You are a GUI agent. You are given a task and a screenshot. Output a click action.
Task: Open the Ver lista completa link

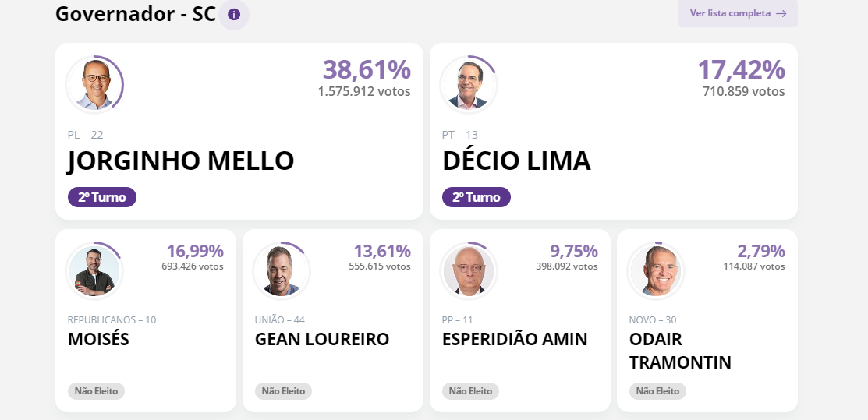click(737, 13)
